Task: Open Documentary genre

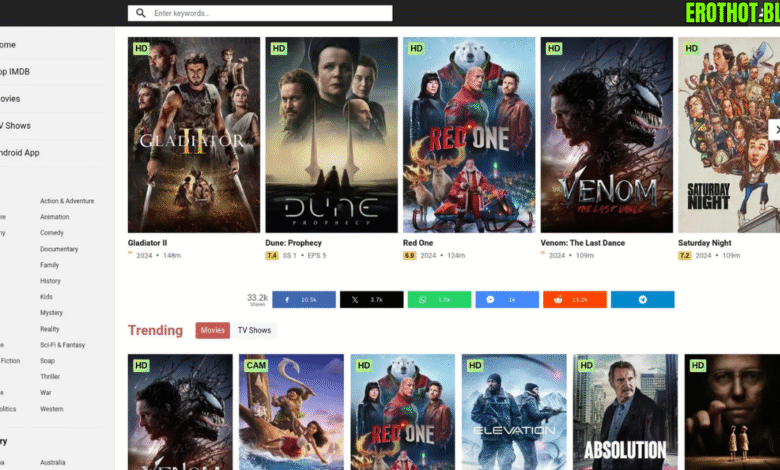Action: click(x=59, y=249)
